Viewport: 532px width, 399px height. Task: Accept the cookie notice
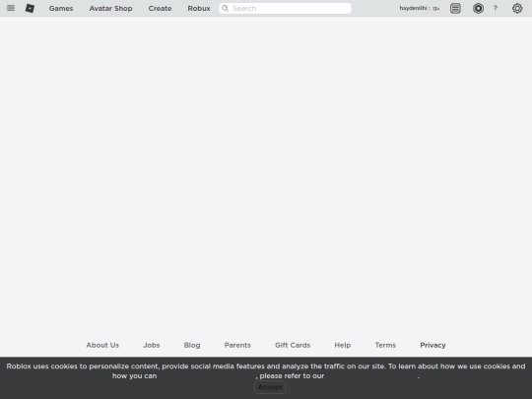pos(270,387)
